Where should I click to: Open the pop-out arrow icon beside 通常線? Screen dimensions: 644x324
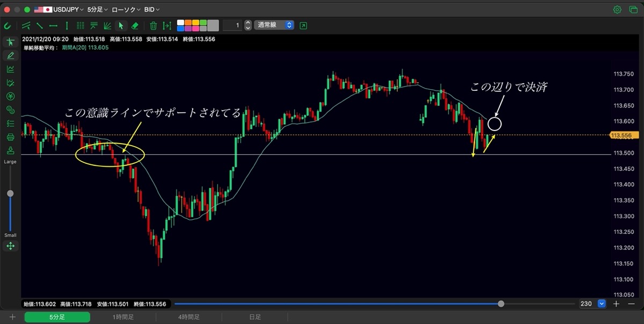point(304,25)
